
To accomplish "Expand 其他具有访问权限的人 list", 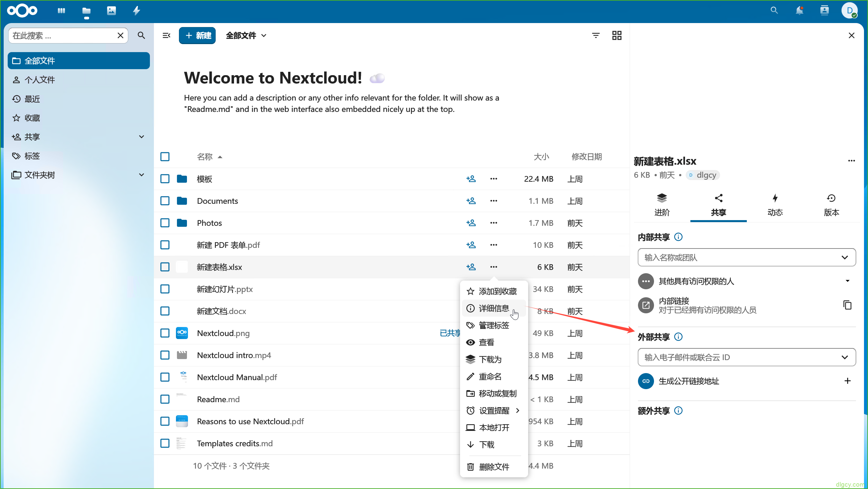I will click(x=847, y=281).
